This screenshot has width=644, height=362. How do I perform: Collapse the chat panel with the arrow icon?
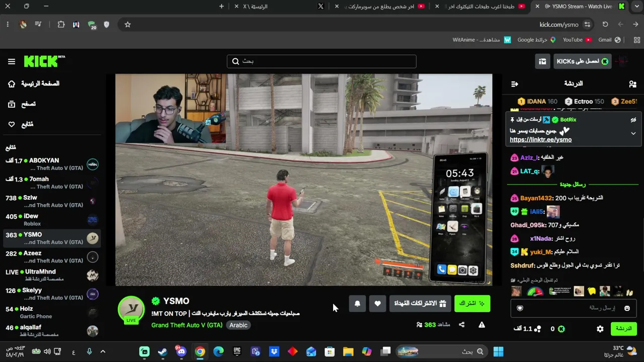[514, 84]
